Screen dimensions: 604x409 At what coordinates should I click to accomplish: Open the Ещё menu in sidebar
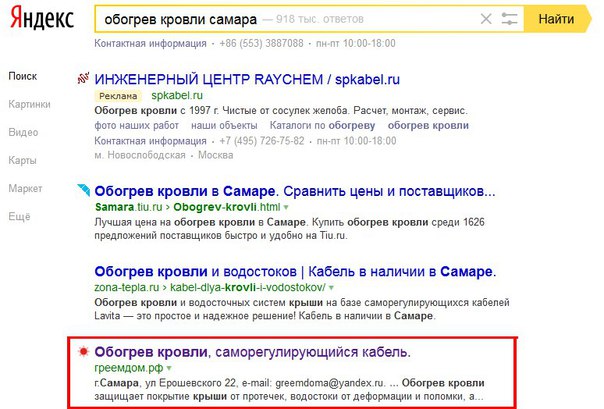tap(19, 216)
